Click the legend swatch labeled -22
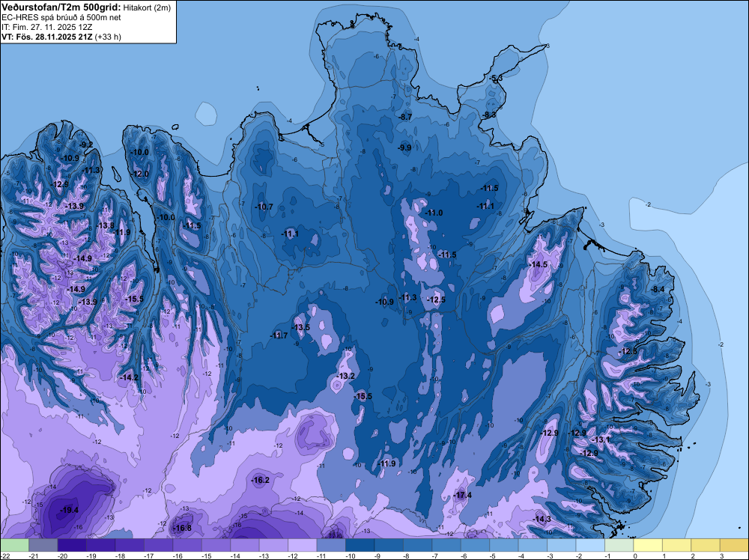This screenshot has width=749, height=560. 14,545
